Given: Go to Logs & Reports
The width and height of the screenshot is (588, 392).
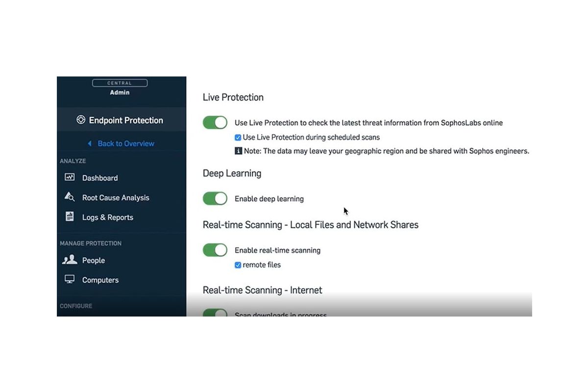Looking at the screenshot, I should pyautogui.click(x=108, y=217).
